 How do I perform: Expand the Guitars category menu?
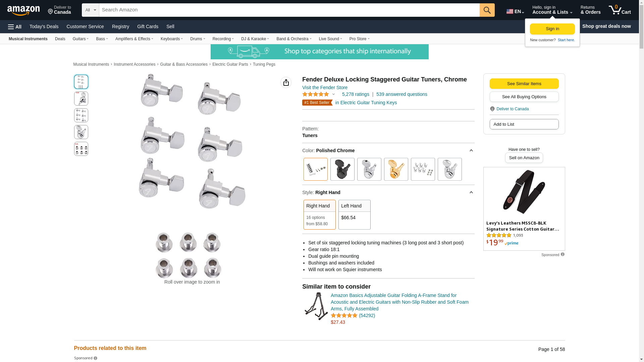[x=80, y=39]
